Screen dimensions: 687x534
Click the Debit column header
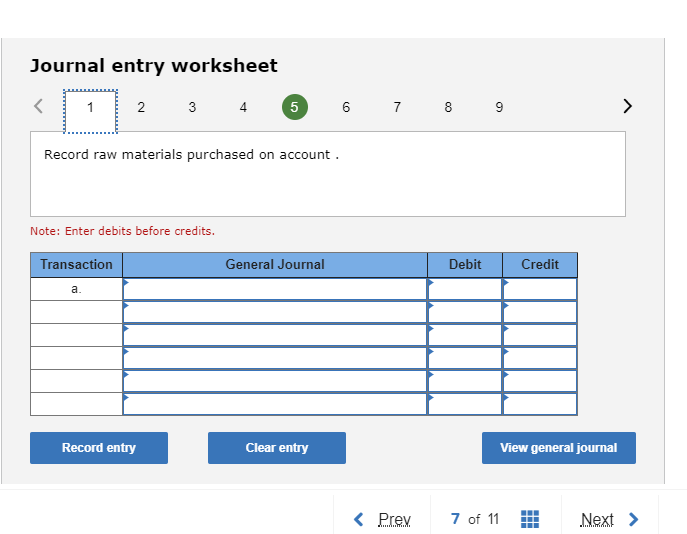(465, 265)
